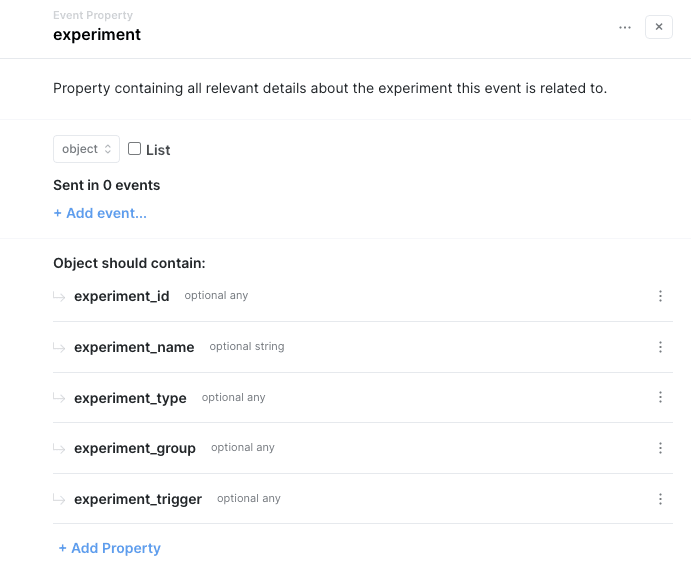Click the property description text field
This screenshot has height=581, width=691.
click(x=330, y=88)
